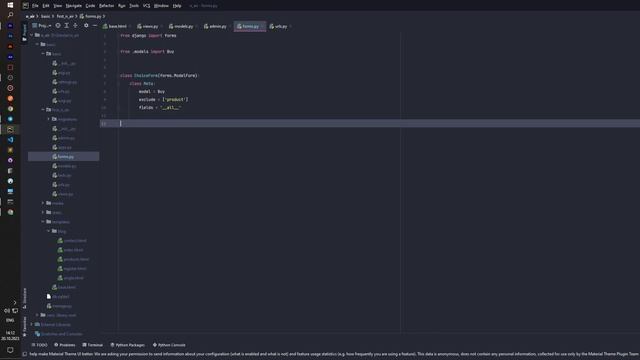640x360 pixels.
Task: Select models.py in the project tree
Action: click(64, 166)
